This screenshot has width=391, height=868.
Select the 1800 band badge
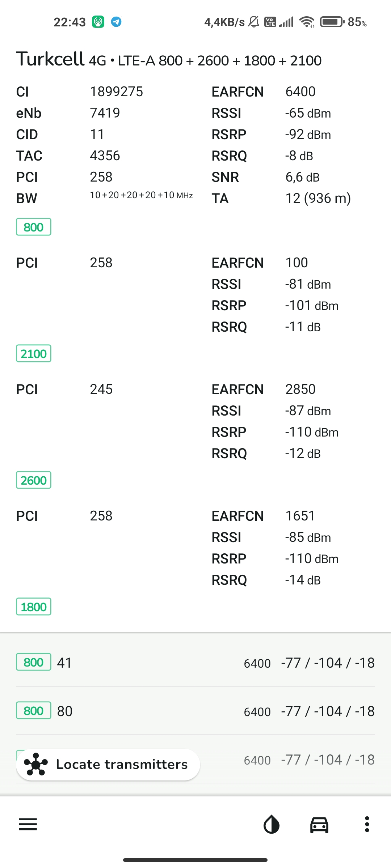34,607
